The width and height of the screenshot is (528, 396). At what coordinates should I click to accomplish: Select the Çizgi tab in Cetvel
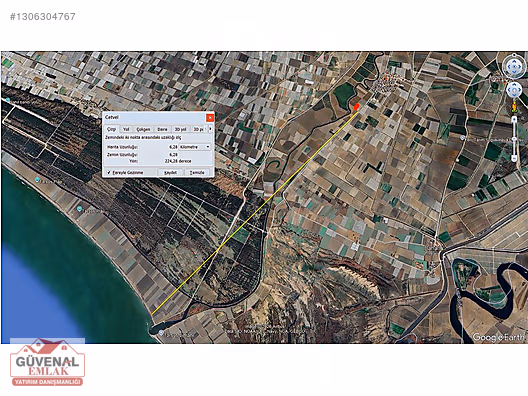(x=111, y=129)
